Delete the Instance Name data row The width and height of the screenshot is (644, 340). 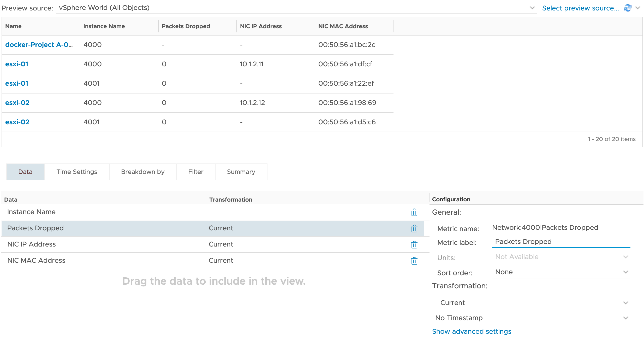[414, 212]
